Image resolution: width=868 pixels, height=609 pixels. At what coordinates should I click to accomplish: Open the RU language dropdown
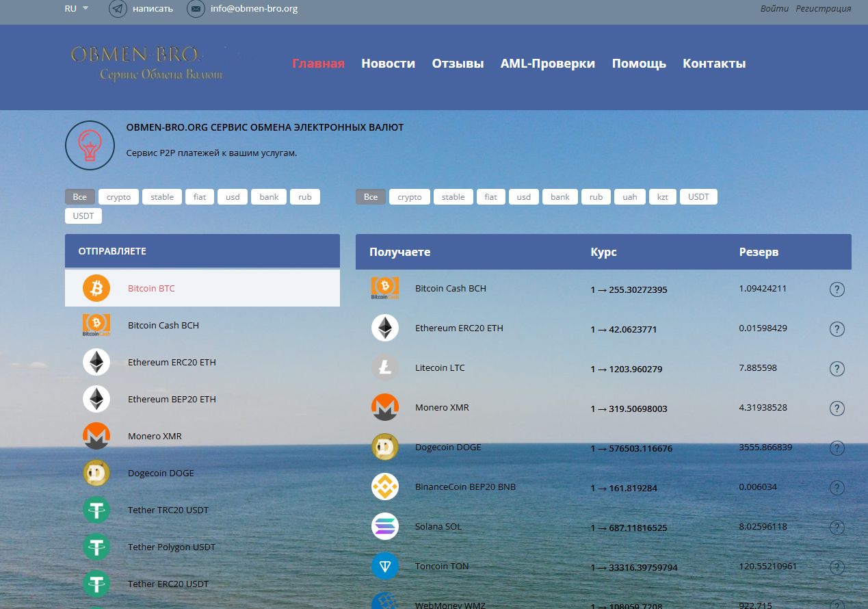(76, 9)
